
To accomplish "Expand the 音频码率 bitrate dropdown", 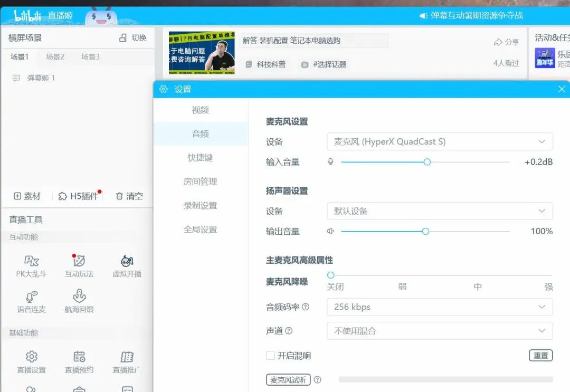I will coord(440,307).
